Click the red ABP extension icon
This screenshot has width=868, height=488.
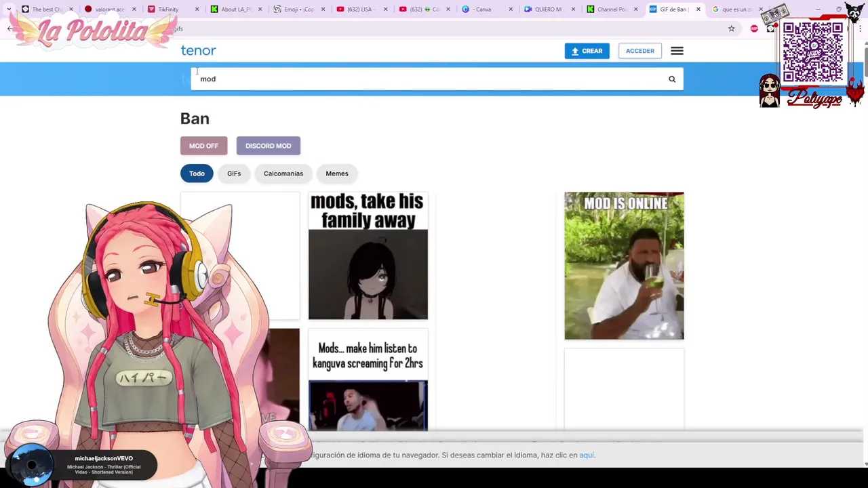click(x=754, y=28)
